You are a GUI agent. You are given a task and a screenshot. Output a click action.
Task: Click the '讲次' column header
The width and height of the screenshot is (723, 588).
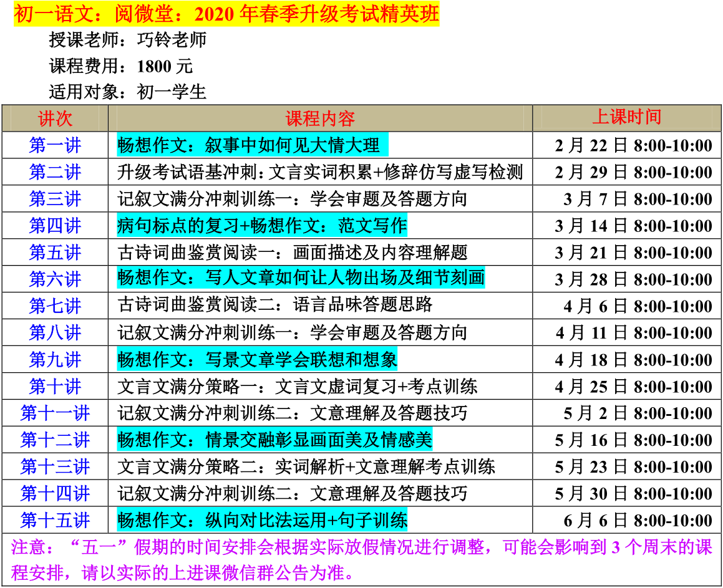click(x=55, y=118)
